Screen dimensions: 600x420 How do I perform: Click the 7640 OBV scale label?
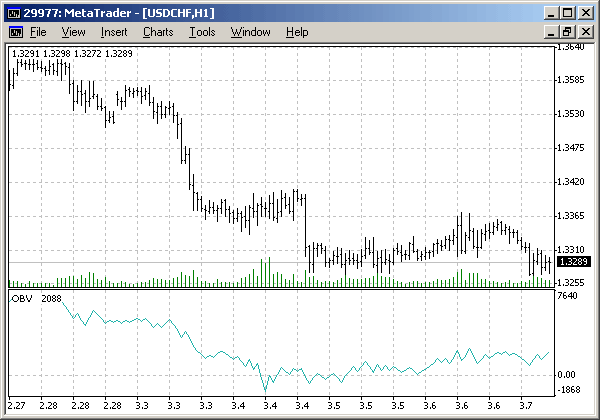coord(567,296)
